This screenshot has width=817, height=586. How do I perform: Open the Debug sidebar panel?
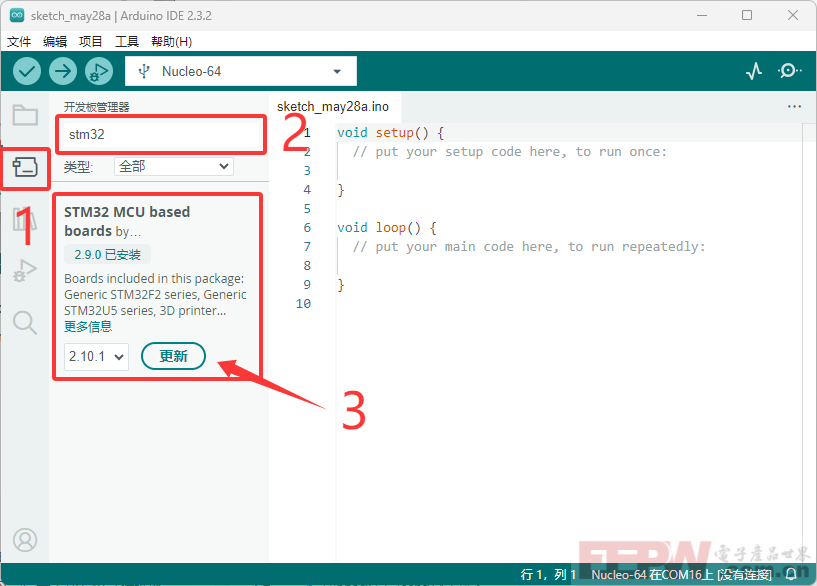pos(25,270)
